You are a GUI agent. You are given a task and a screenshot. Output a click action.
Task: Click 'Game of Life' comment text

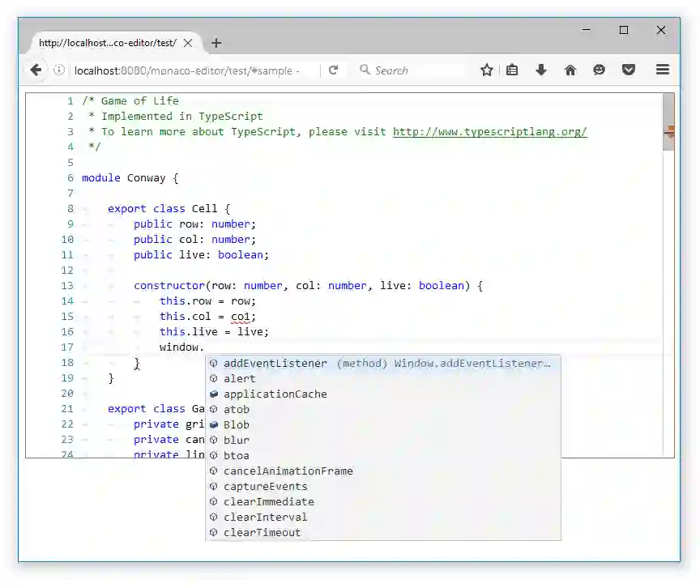tap(139, 100)
